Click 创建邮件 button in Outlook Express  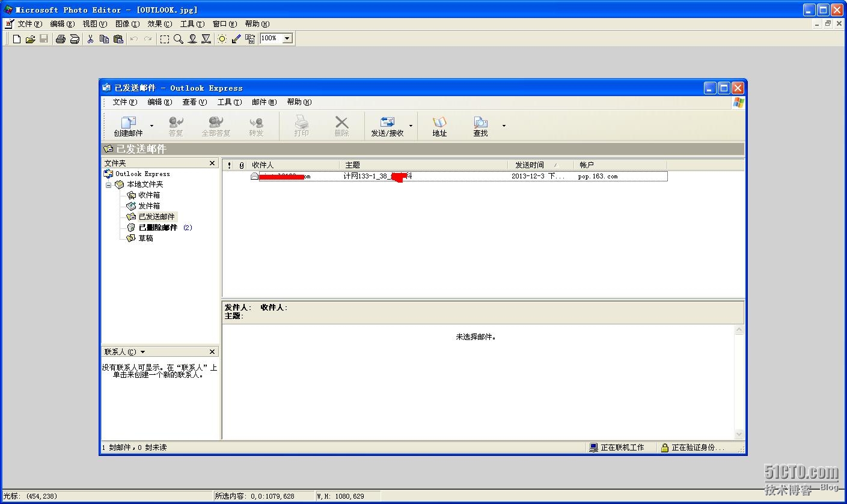129,126
